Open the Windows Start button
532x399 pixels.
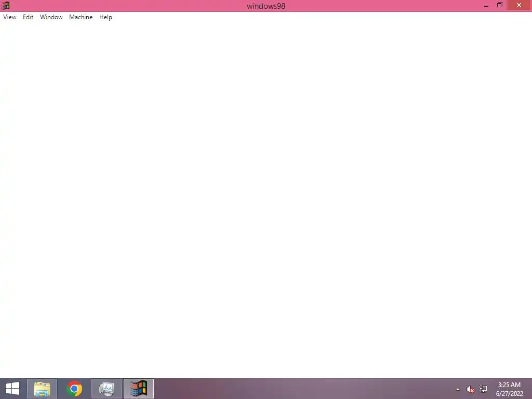click(12, 389)
